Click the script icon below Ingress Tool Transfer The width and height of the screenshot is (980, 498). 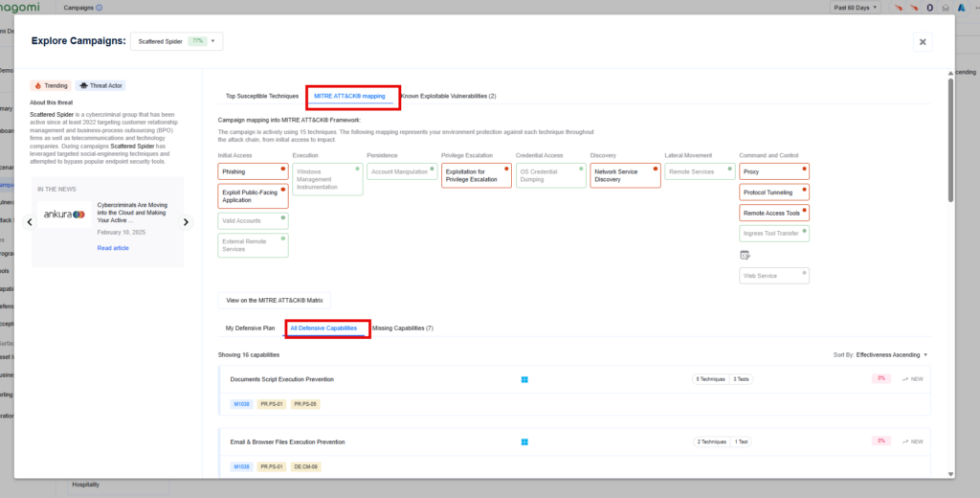745,256
